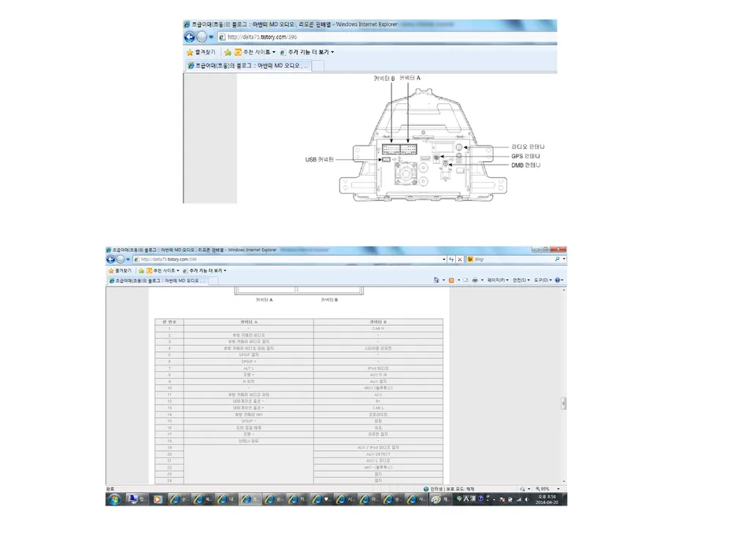Click the Home icon in command bar
The image size is (756, 548).
coord(436,280)
